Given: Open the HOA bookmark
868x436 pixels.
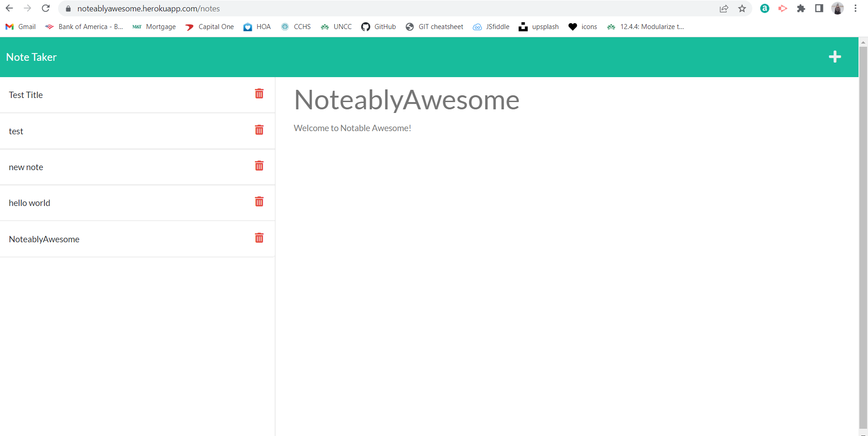Looking at the screenshot, I should (x=257, y=27).
